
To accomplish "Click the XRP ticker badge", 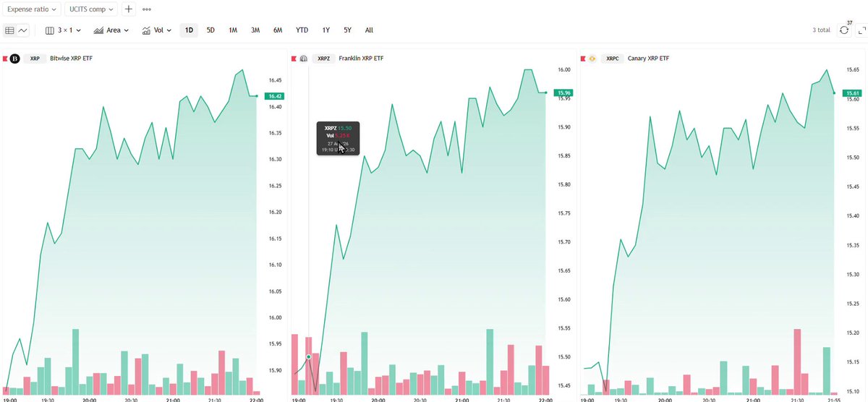I will click(35, 58).
